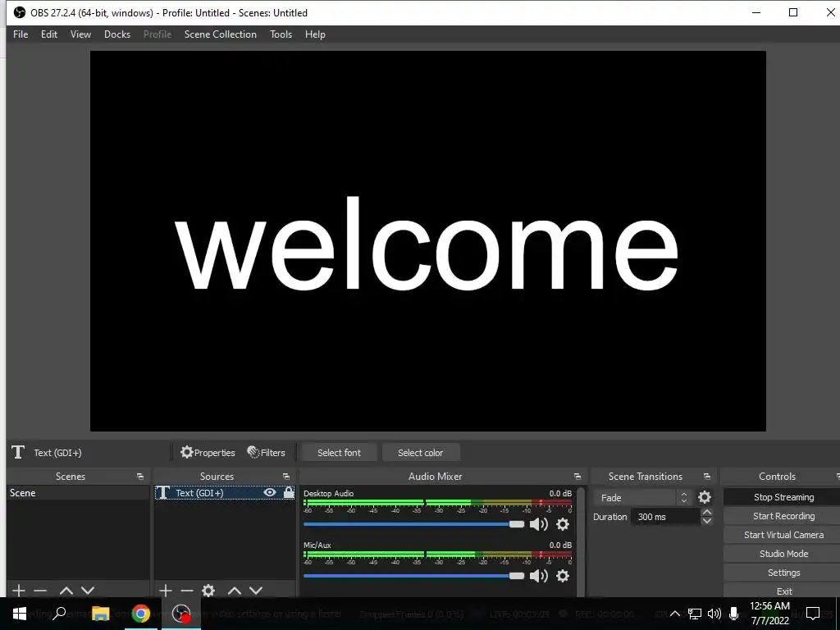Toggle lock on Text (GDI+) source

tap(289, 492)
